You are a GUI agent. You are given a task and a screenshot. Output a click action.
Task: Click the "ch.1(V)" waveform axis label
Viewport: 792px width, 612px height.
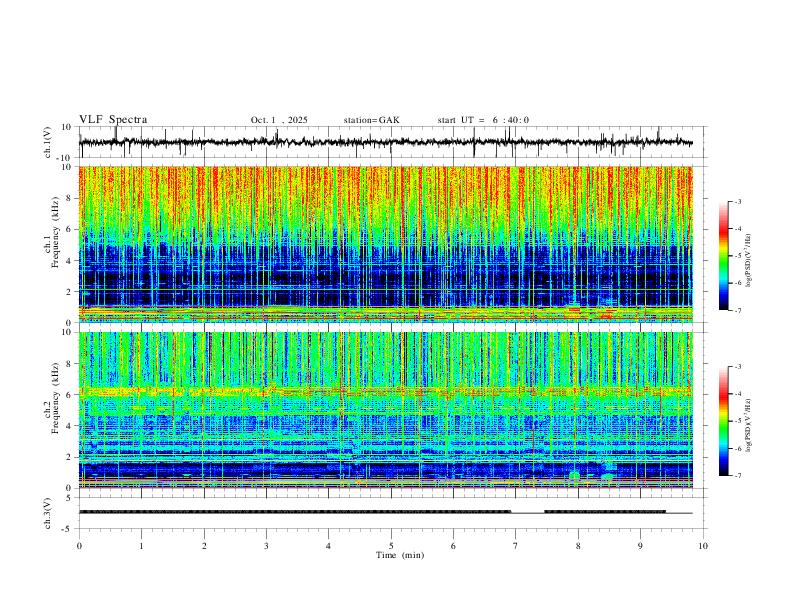point(48,142)
